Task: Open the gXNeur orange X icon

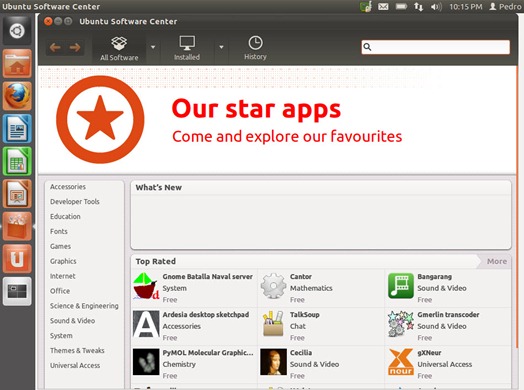Action: click(401, 362)
